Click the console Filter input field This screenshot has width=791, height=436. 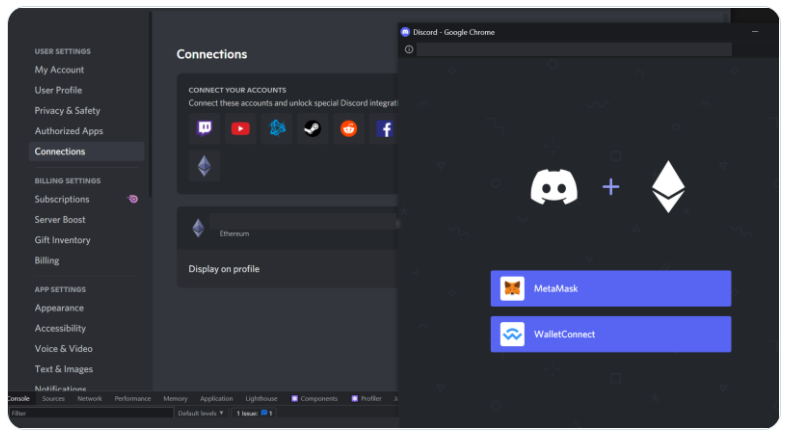pyautogui.click(x=91, y=413)
